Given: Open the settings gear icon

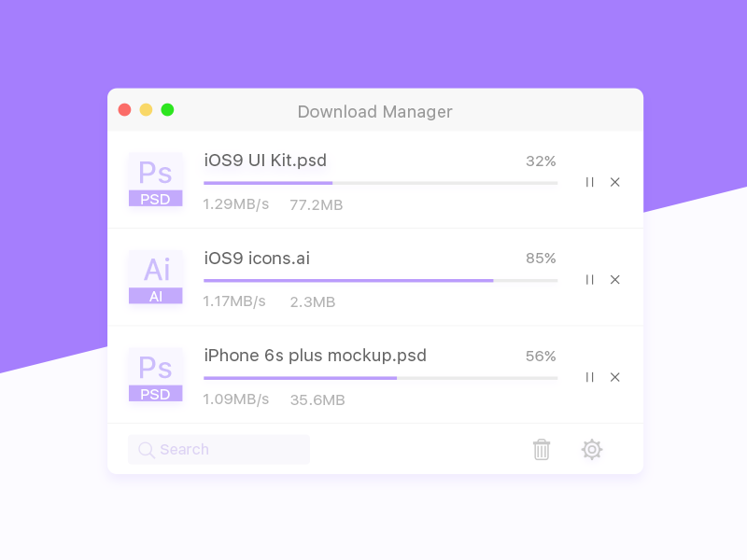Looking at the screenshot, I should pos(592,449).
